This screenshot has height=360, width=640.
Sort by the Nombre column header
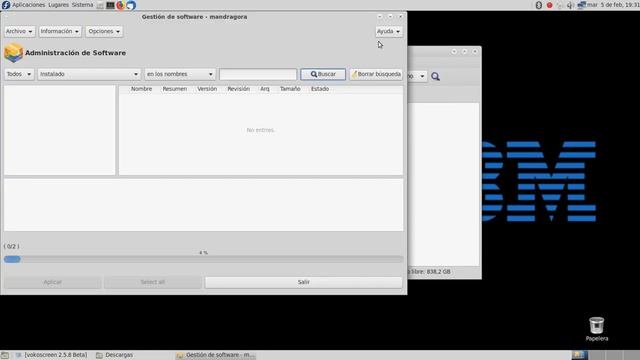click(141, 89)
